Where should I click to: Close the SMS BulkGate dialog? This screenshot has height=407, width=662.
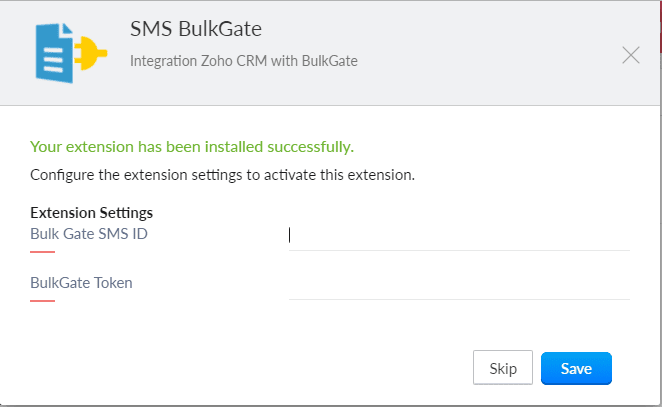[x=631, y=55]
